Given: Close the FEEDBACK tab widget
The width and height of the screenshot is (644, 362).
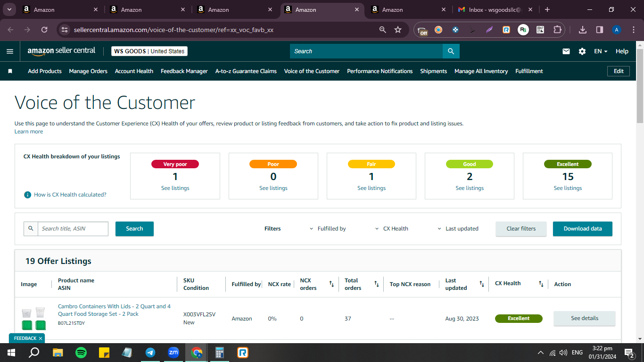Looking at the screenshot, I should click(x=41, y=338).
